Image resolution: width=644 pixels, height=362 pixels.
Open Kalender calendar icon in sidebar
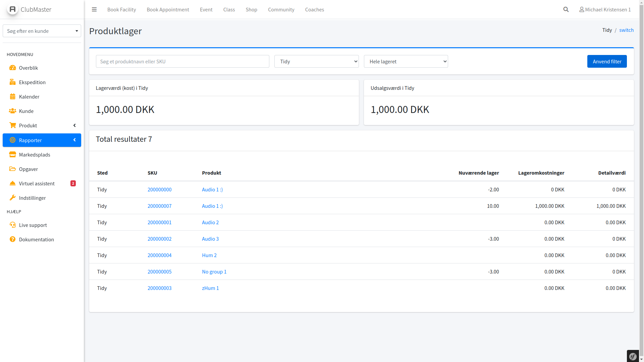click(12, 97)
